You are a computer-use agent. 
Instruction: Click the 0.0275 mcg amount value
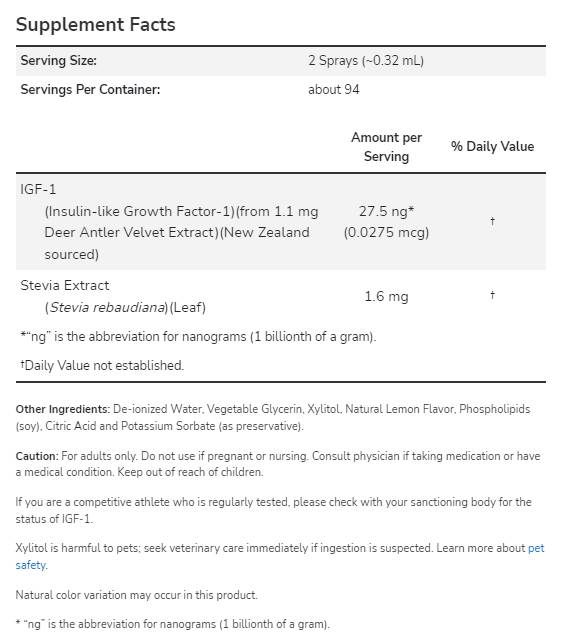[386, 233]
